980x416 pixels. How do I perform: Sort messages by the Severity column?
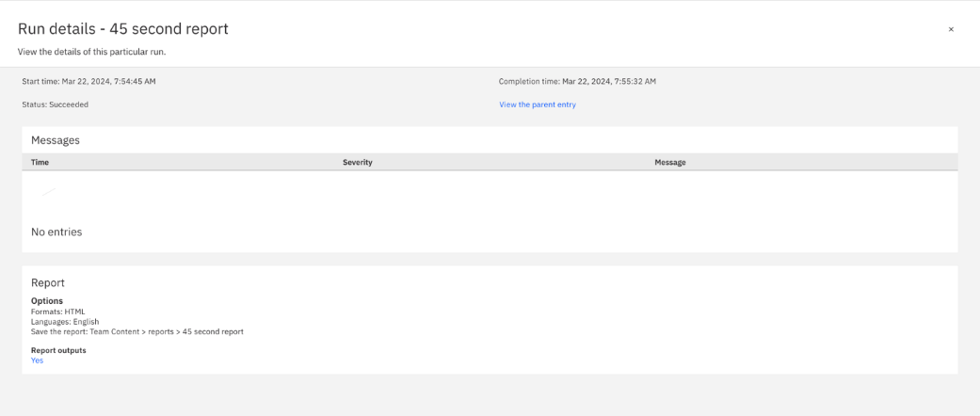[358, 163]
